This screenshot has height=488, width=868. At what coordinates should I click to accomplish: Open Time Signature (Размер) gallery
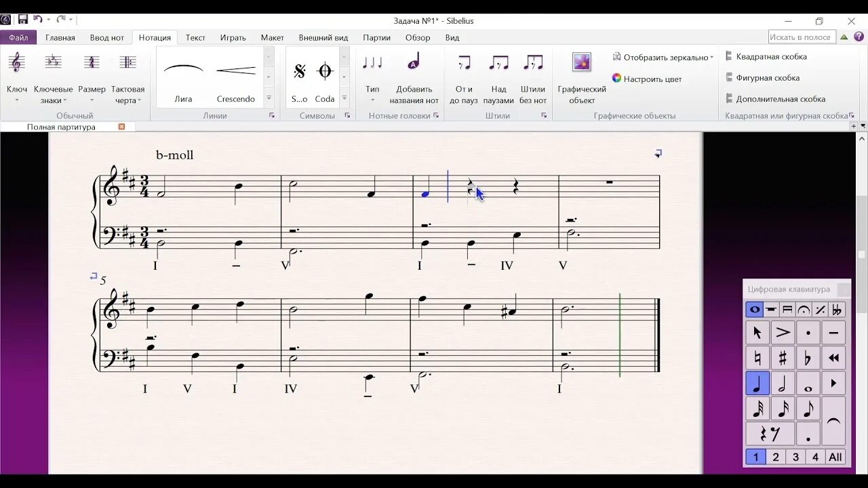(x=92, y=63)
